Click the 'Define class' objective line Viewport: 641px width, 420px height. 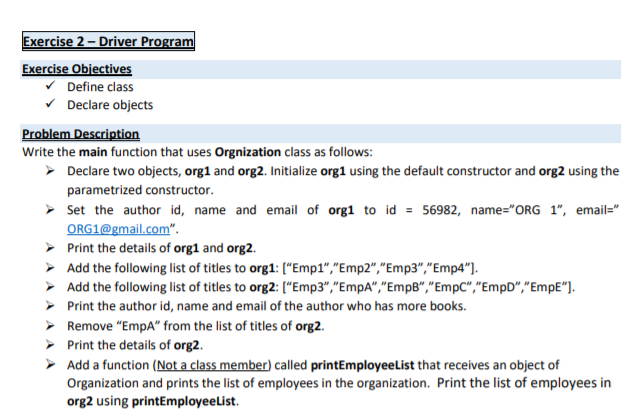[x=100, y=87]
